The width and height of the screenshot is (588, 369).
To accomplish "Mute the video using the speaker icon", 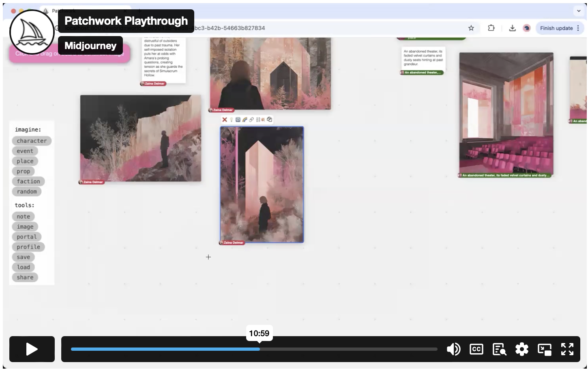I will (x=453, y=349).
